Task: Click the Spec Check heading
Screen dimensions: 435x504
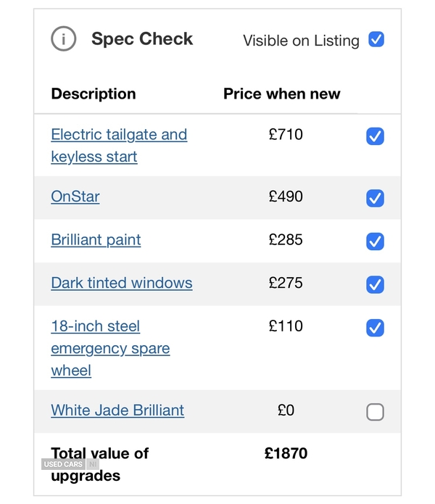Action: [x=142, y=39]
